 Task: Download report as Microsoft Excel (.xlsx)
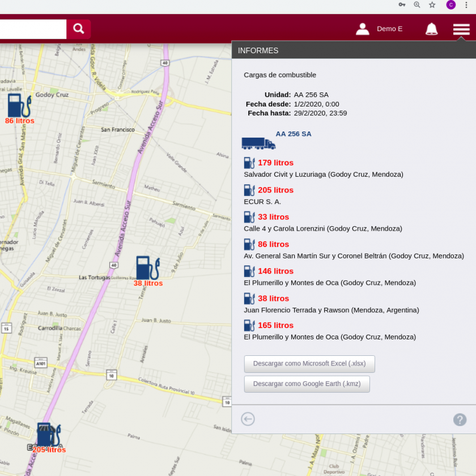(309, 364)
